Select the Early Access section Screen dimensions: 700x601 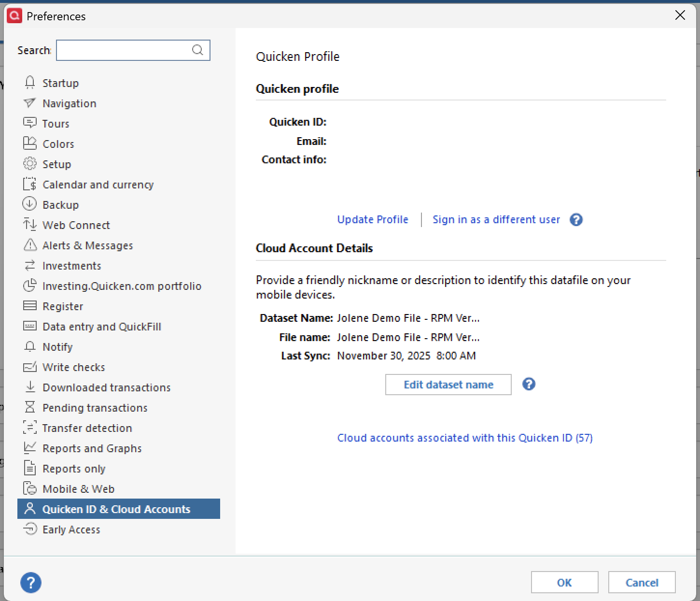click(x=71, y=529)
